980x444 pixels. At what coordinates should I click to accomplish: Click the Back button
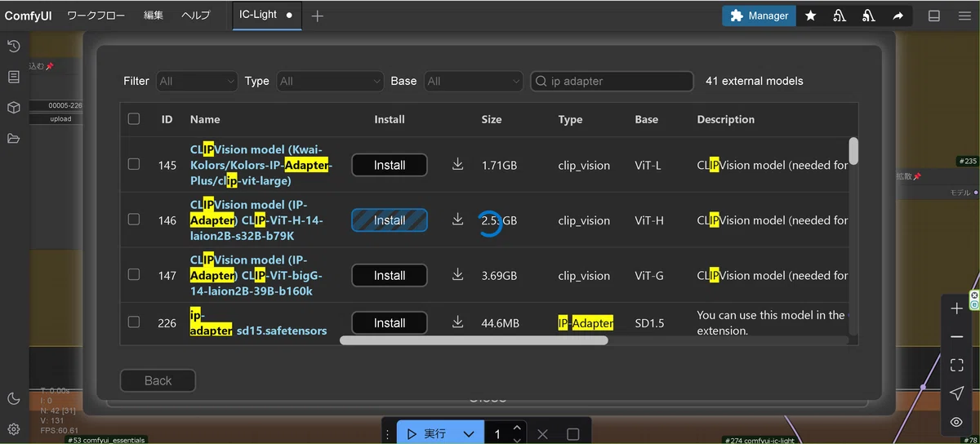[x=158, y=380]
